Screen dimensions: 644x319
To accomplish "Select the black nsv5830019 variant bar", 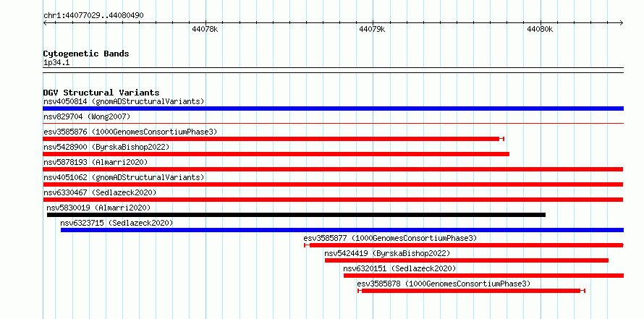I will 296,215.
